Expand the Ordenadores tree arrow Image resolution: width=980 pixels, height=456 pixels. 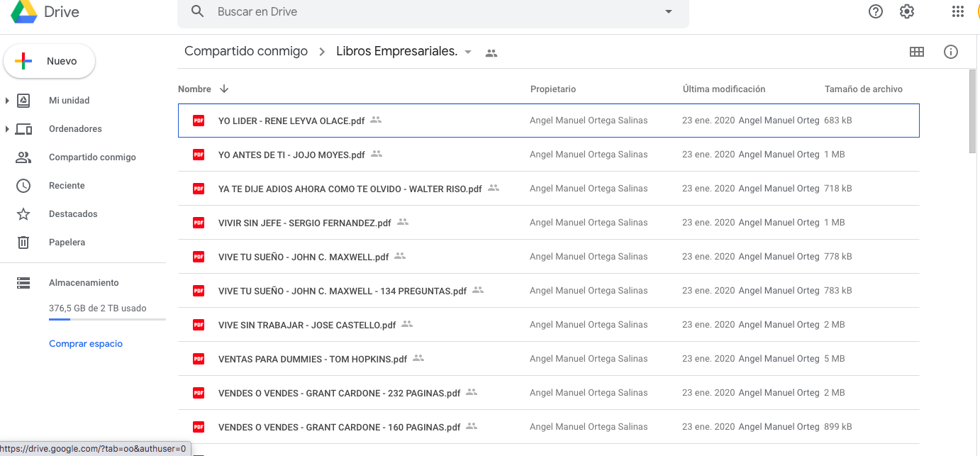click(7, 129)
